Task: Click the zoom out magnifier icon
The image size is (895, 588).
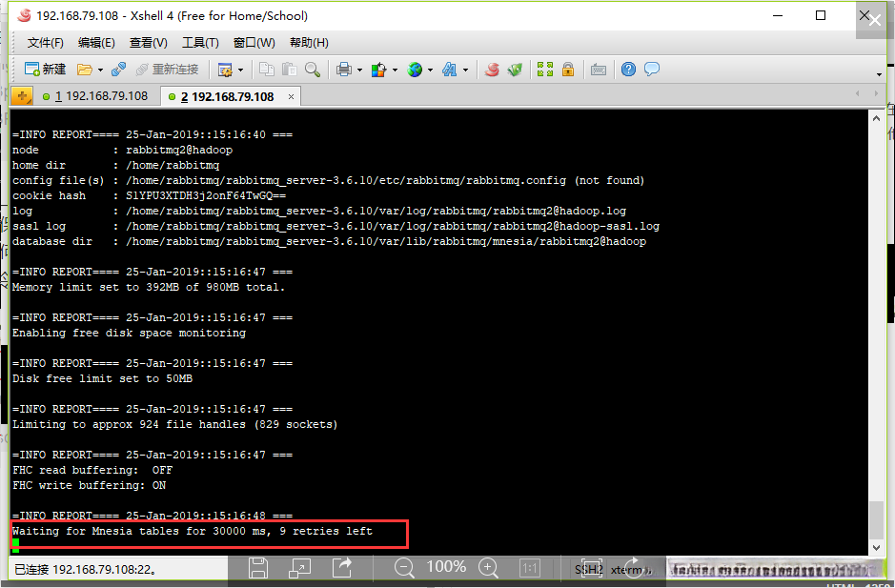Action: click(404, 568)
